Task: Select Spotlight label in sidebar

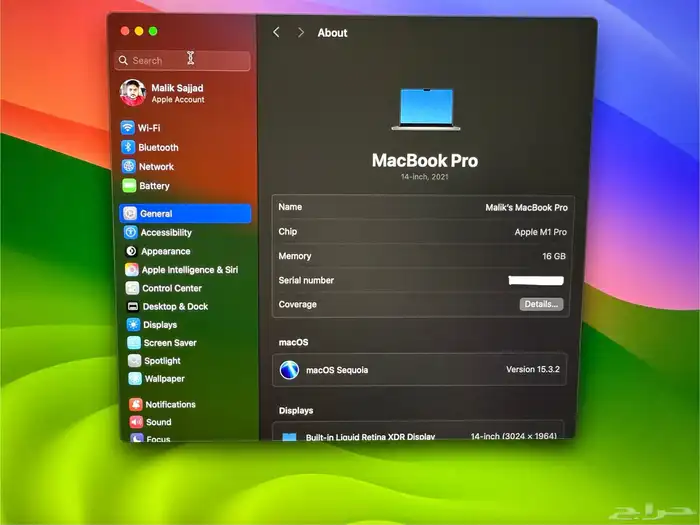Action: click(x=162, y=361)
